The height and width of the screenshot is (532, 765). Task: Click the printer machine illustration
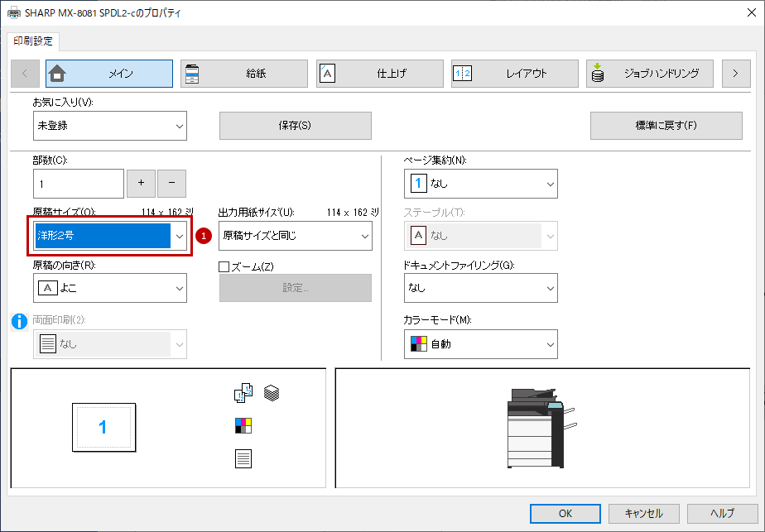541,428
